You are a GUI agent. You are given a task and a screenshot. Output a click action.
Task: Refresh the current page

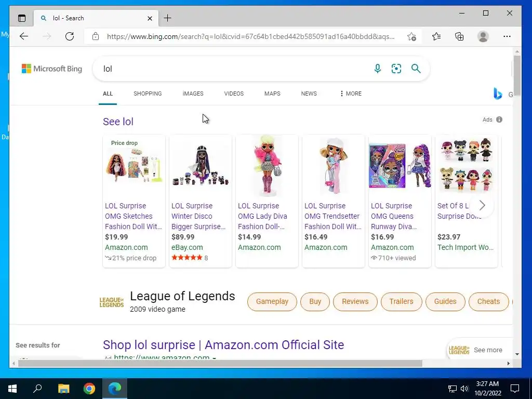70,36
